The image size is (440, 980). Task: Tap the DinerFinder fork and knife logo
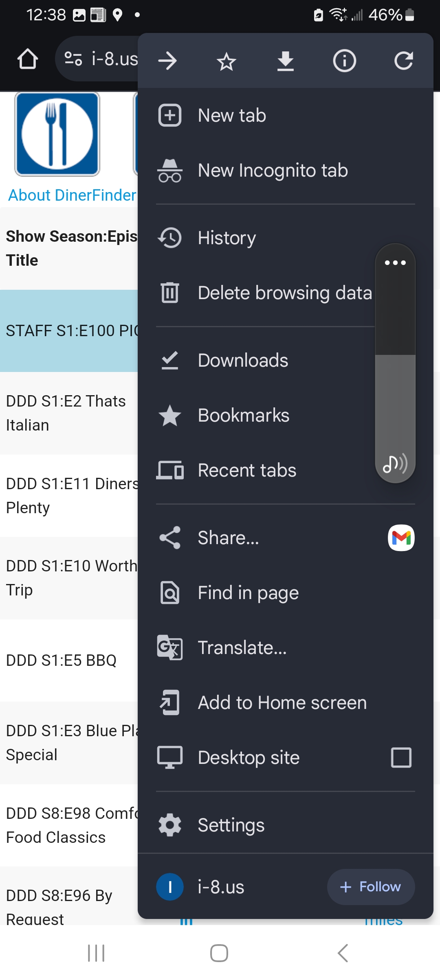click(57, 134)
